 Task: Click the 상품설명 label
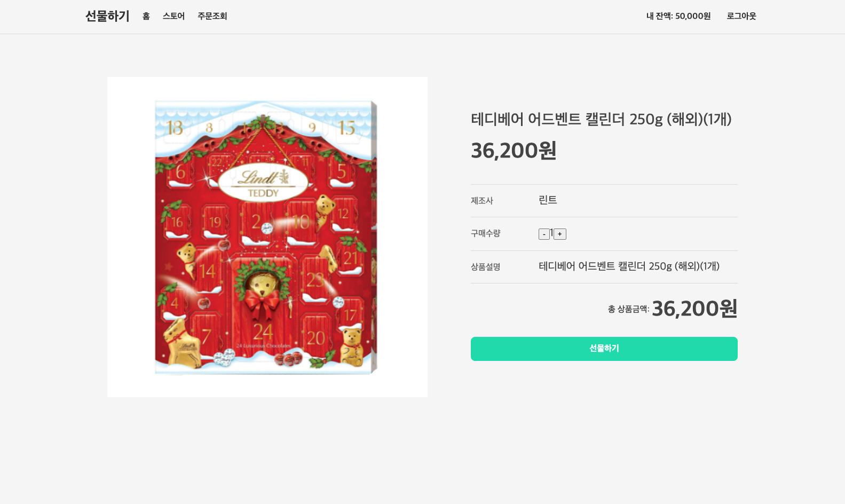tap(485, 267)
